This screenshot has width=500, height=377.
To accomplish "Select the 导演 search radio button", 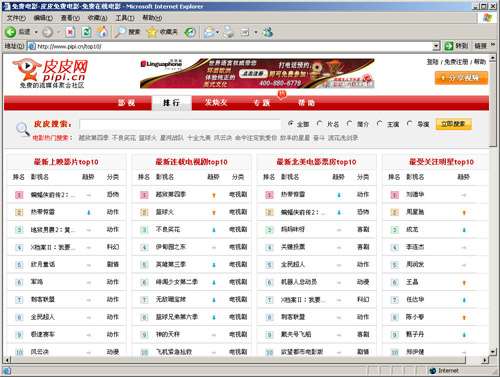I will (x=410, y=124).
